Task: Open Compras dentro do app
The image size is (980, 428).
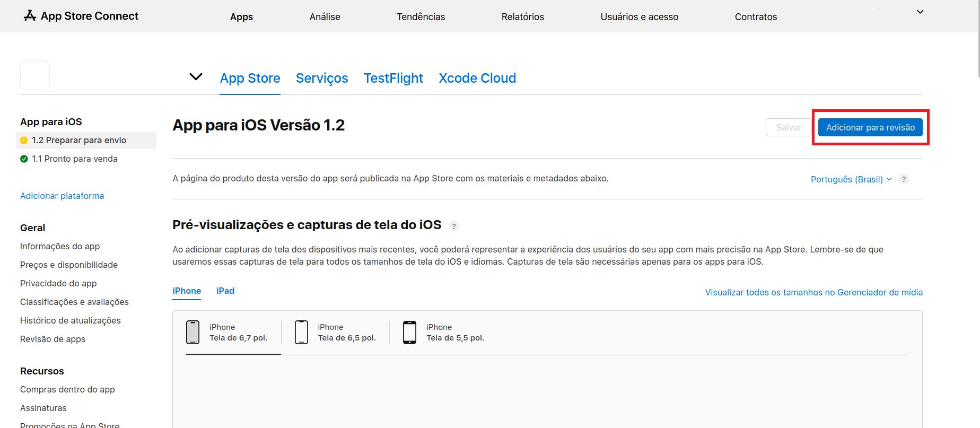Action: (67, 389)
